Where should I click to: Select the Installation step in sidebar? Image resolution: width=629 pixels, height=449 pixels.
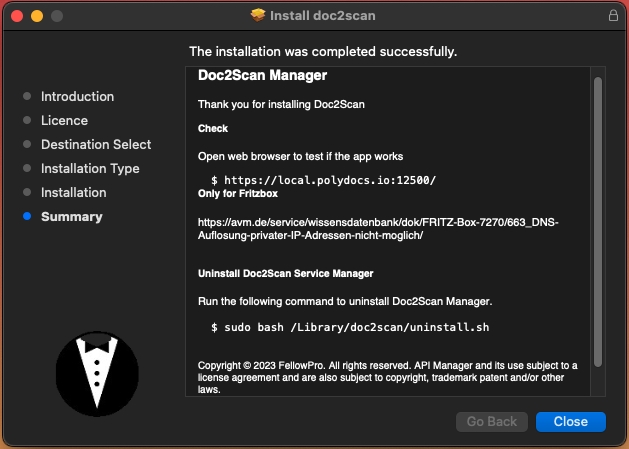[73, 193]
